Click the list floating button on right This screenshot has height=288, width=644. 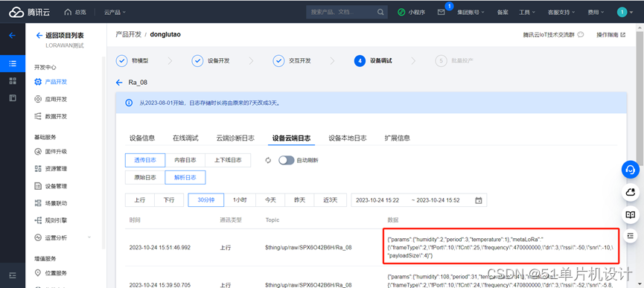(631, 235)
